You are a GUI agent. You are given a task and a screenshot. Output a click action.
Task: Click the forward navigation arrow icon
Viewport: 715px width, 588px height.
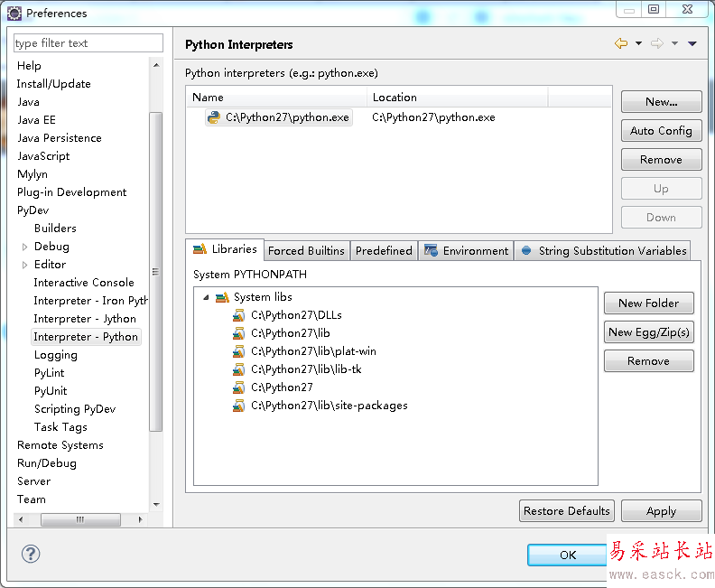point(656,43)
